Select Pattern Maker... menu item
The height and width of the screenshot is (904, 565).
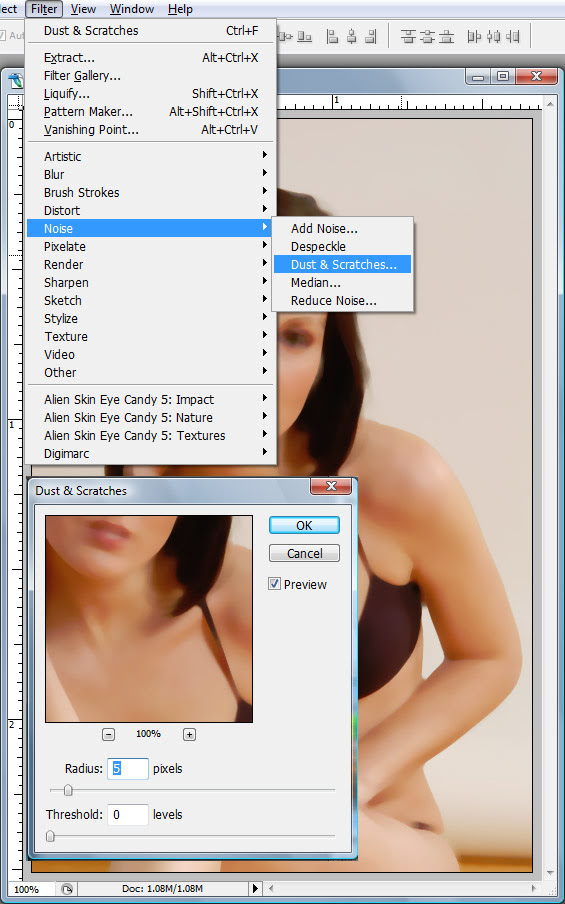coord(152,111)
